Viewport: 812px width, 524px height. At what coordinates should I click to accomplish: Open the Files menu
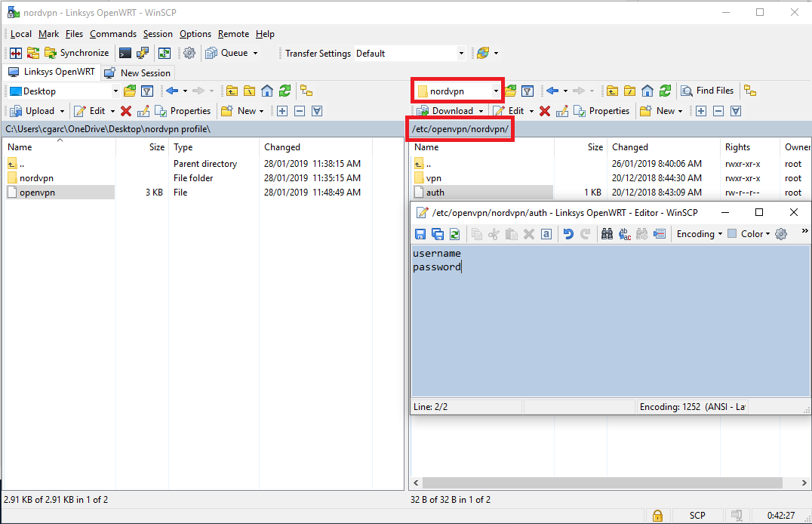(x=74, y=34)
